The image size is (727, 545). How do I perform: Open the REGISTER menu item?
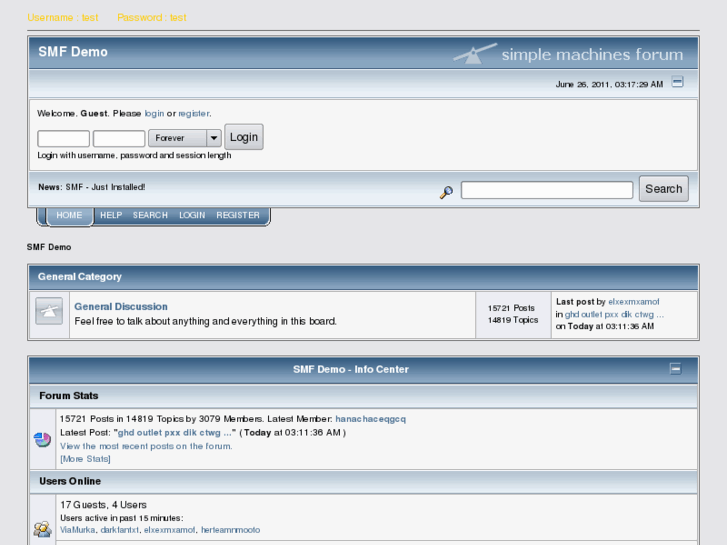click(x=238, y=215)
